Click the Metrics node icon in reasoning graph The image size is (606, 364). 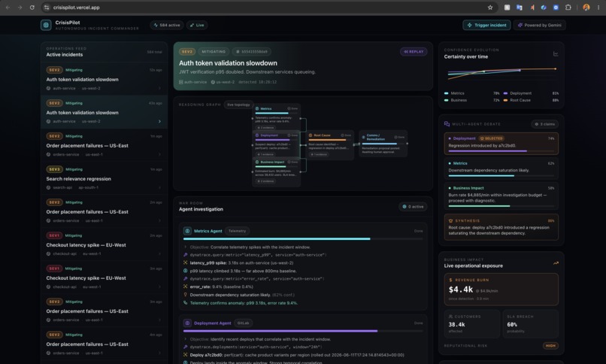(x=257, y=108)
